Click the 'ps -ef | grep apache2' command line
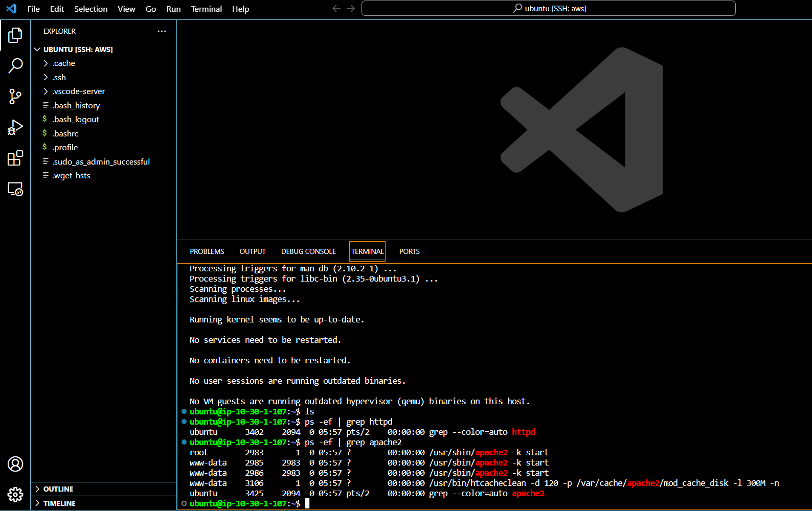812x511 pixels. (x=353, y=442)
